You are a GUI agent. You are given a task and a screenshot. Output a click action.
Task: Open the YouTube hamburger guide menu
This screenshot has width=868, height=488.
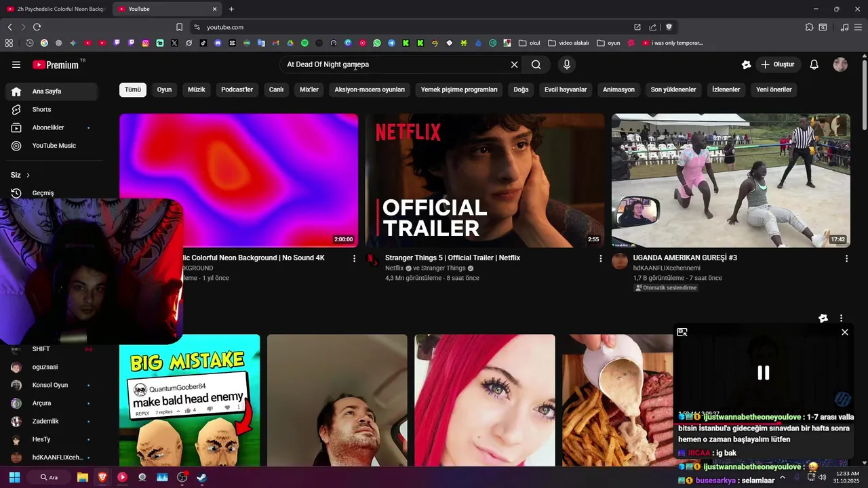click(16, 64)
